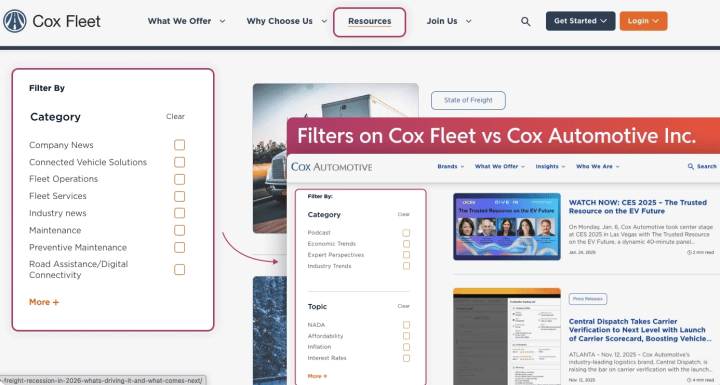The height and width of the screenshot is (385, 720).
Task: Check the Inflation topic checkbox
Action: (x=406, y=347)
